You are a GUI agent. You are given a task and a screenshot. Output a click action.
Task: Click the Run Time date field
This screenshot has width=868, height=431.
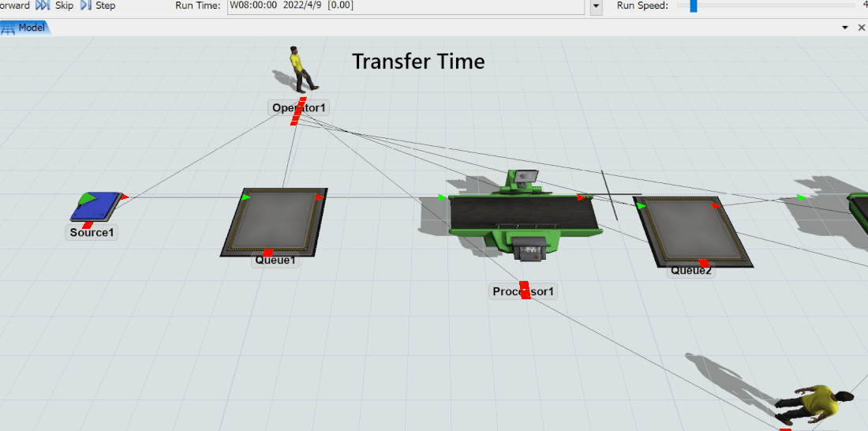pos(406,6)
